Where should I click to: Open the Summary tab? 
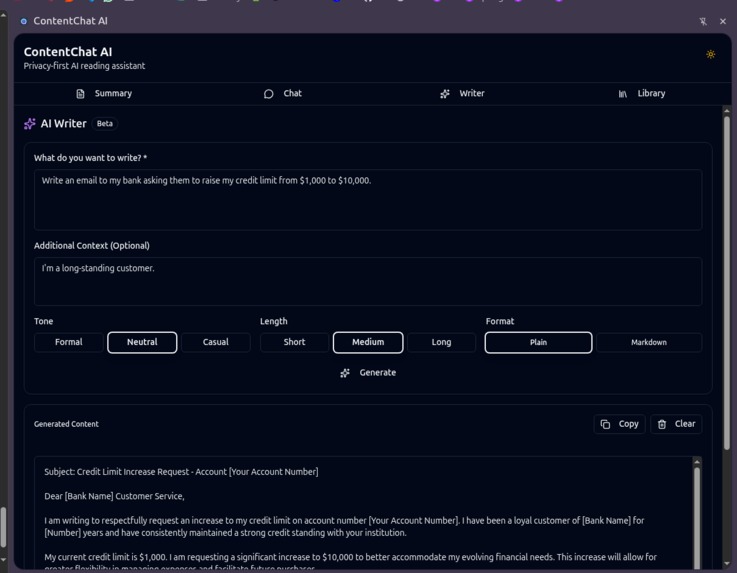104,94
